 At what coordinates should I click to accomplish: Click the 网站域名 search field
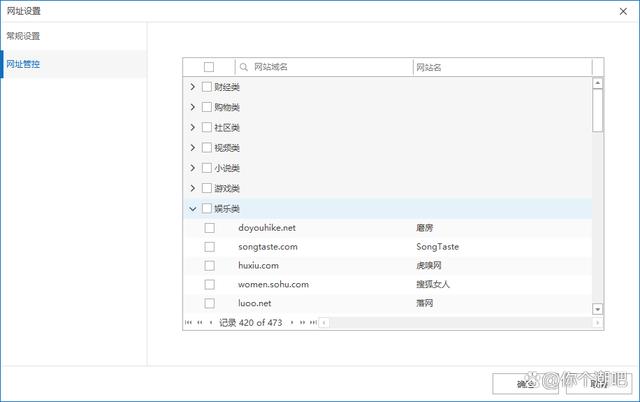click(x=324, y=67)
